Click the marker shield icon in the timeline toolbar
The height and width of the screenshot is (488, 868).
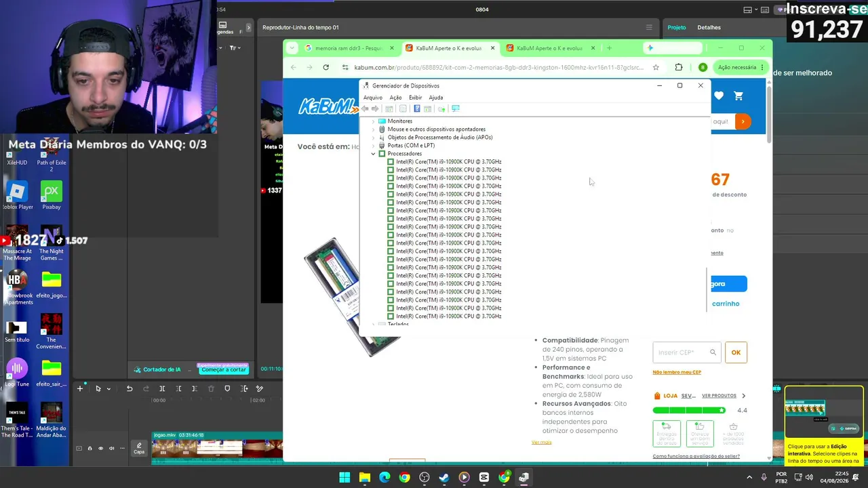[227, 388]
